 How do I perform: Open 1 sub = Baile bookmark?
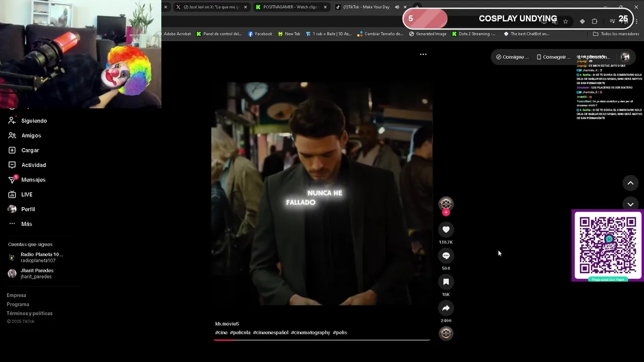point(329,34)
